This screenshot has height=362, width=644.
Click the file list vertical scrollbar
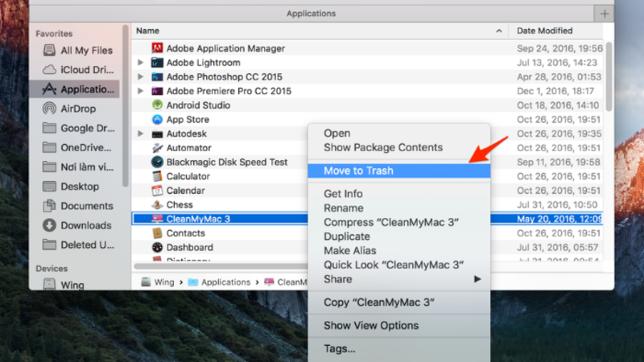point(609,76)
